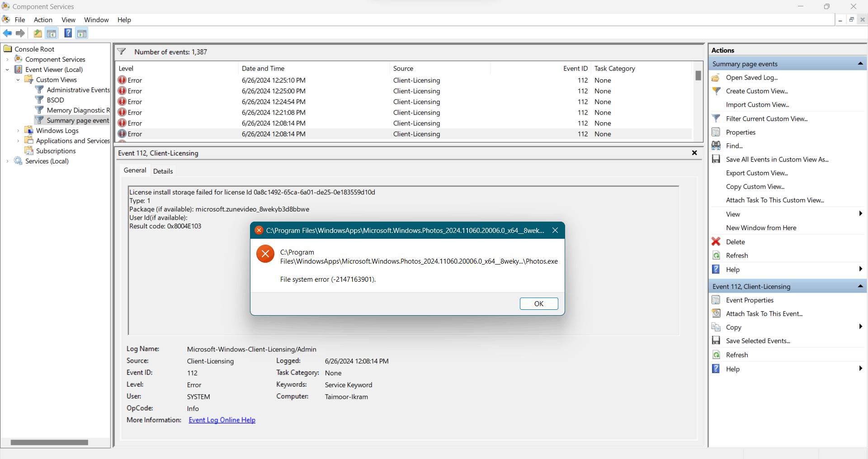Go back with the toolbar Back arrow
The width and height of the screenshot is (868, 459).
(8, 33)
